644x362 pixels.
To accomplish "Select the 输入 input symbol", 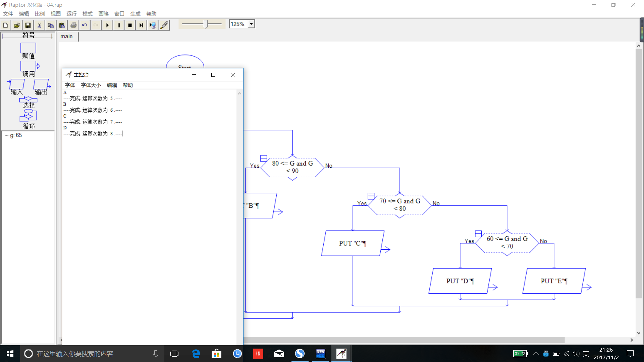I will tap(16, 84).
